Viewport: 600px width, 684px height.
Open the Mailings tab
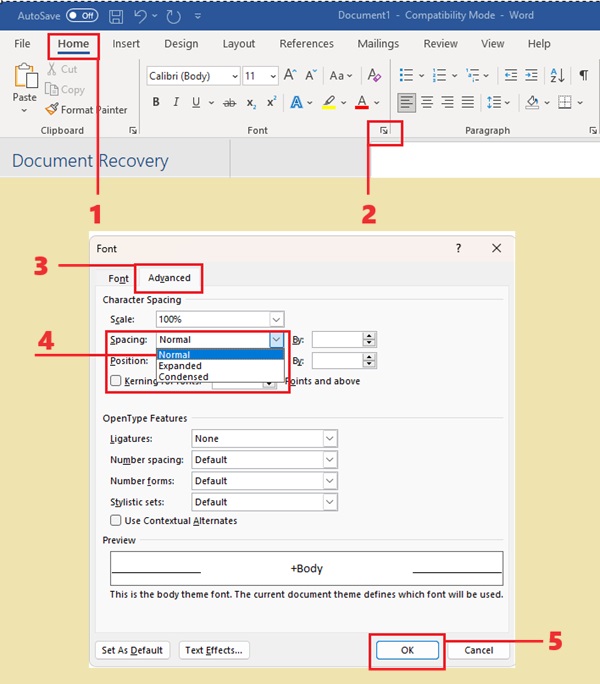point(378,44)
